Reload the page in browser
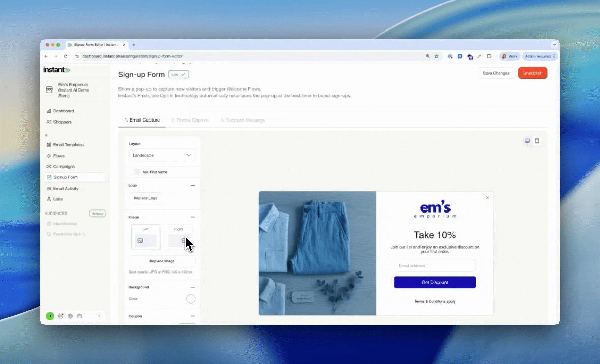Image resolution: width=600 pixels, height=364 pixels. 65,56
